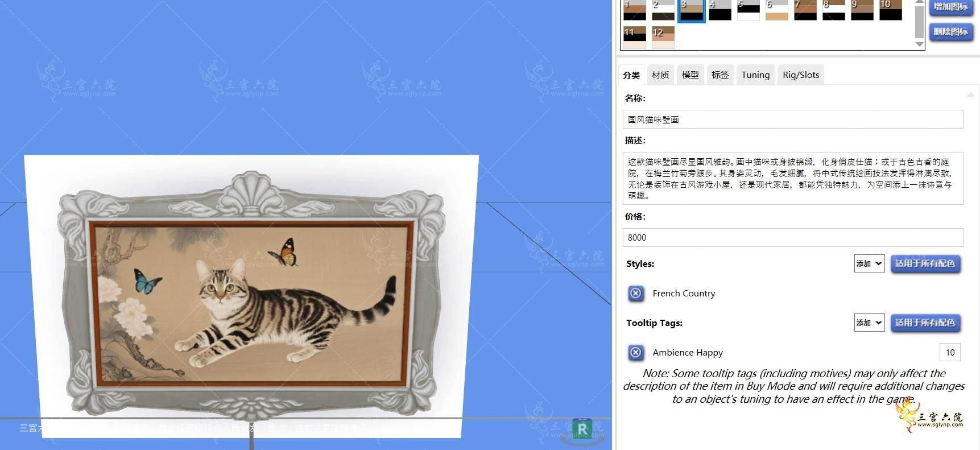The width and height of the screenshot is (980, 450).
Task: Select color swatch number 1
Action: 635,10
